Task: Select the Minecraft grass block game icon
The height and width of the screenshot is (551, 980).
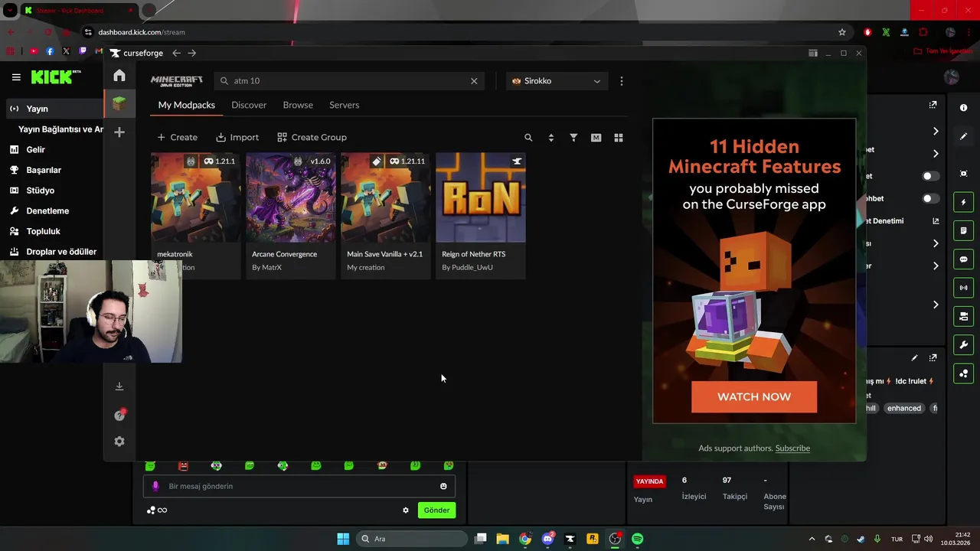Action: point(119,103)
